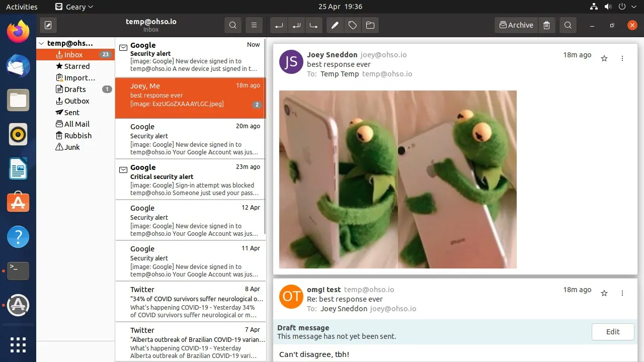Click the Kermit hugging iPhone image
Viewport: 644px width, 362px height.
pos(398,179)
